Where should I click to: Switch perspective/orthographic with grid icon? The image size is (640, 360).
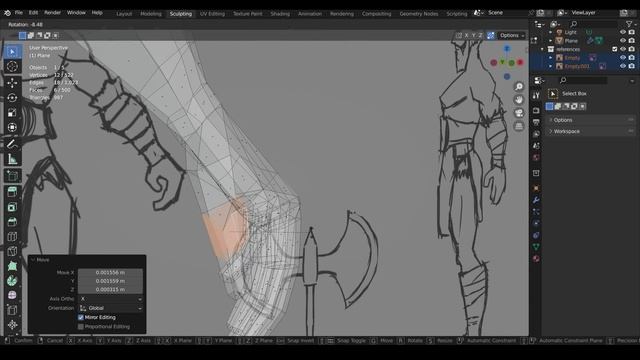pos(519,126)
